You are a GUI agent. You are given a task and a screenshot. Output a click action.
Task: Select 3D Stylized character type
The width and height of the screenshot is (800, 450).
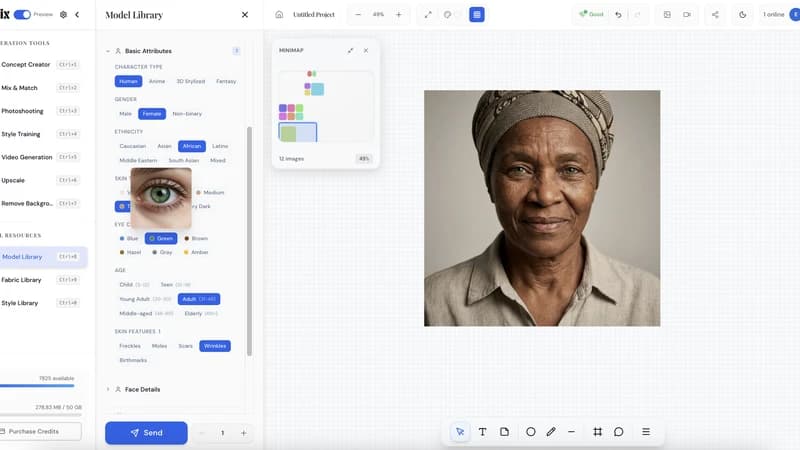pyautogui.click(x=191, y=81)
